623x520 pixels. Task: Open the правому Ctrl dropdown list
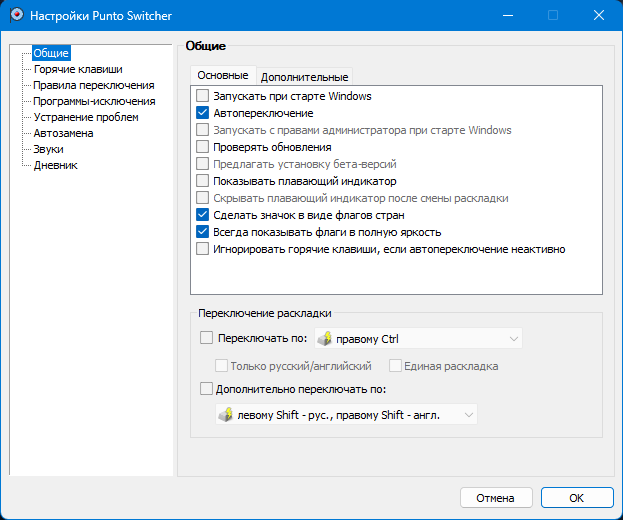click(513, 339)
